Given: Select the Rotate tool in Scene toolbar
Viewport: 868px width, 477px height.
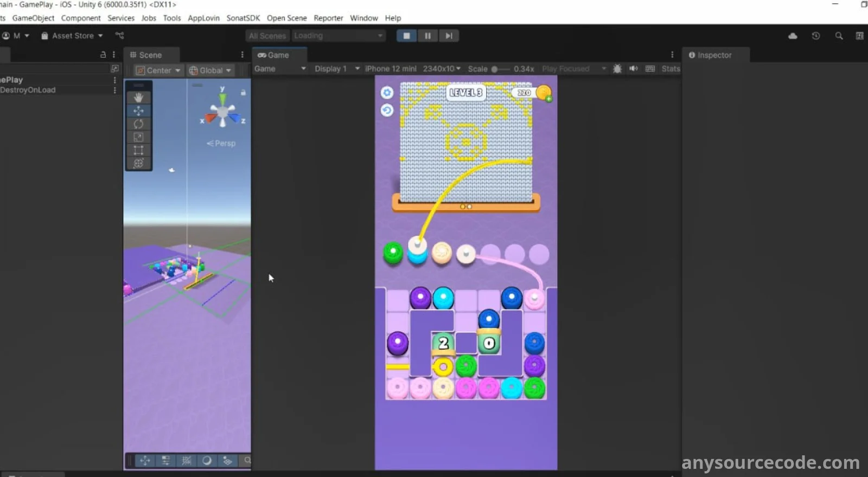Looking at the screenshot, I should point(138,124).
